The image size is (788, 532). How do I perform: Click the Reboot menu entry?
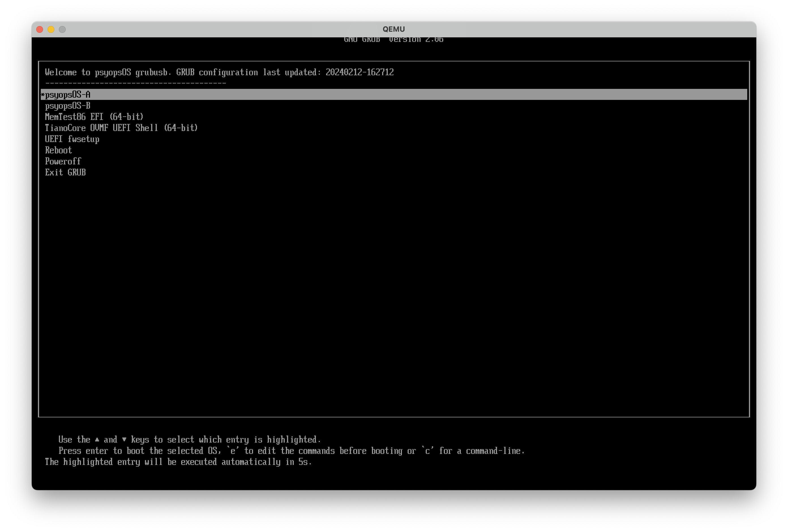(x=58, y=150)
